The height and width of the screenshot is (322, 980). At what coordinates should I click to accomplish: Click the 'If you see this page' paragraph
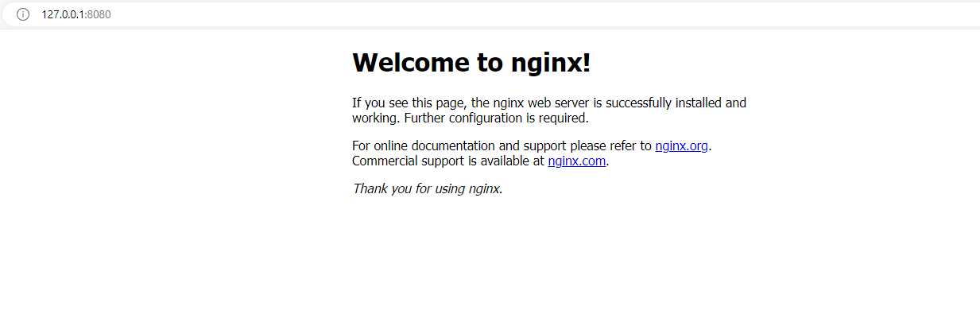[x=549, y=111]
